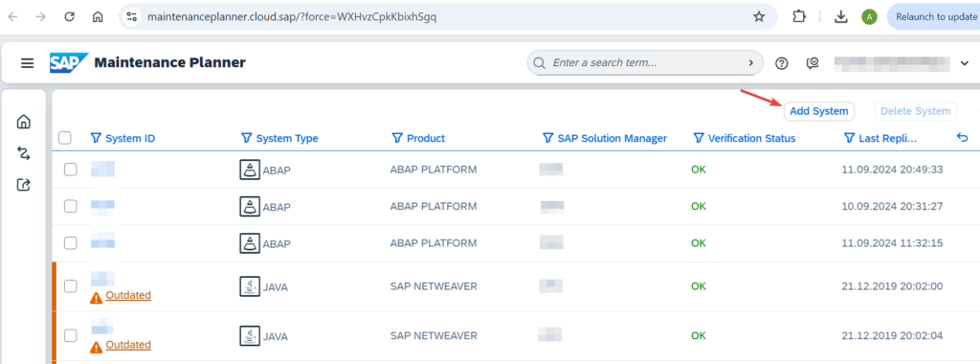Click ABAP icon in 20:31:27 row
This screenshot has height=364, width=980.
(x=250, y=206)
